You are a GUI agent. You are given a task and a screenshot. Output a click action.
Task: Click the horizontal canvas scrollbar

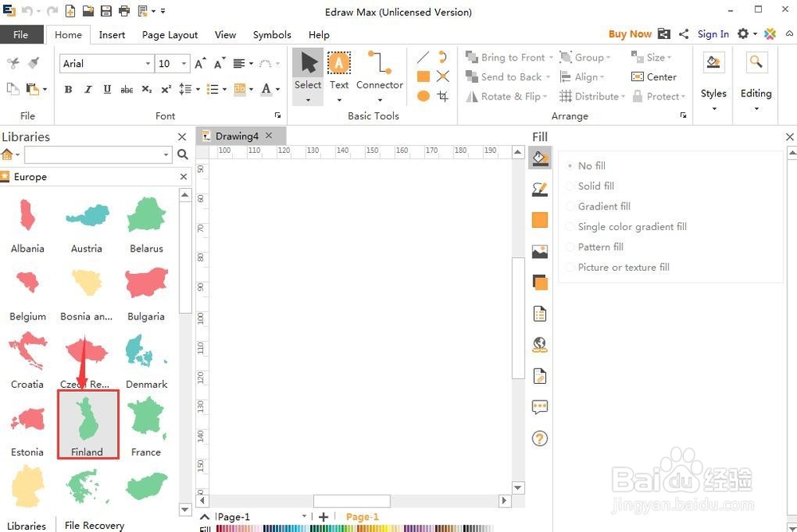click(x=351, y=501)
